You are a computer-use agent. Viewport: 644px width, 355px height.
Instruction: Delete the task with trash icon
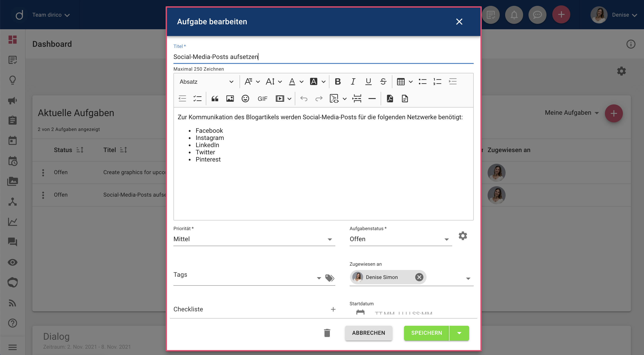click(327, 333)
